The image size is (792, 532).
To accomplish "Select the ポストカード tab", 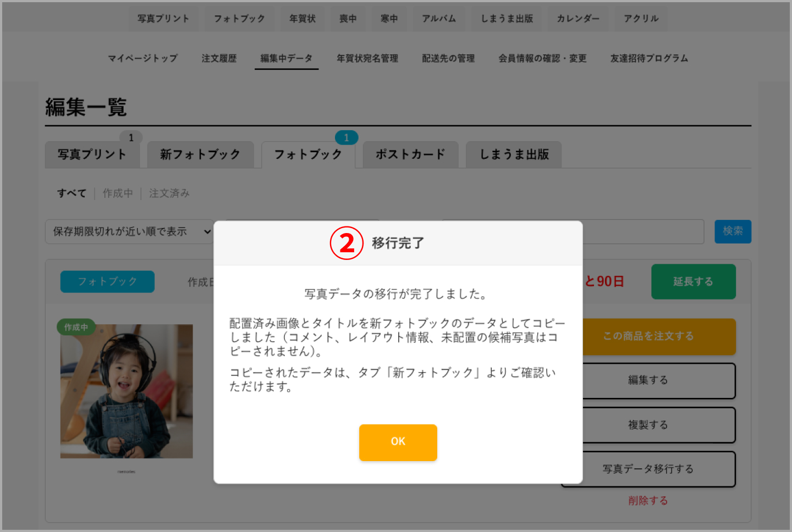I will click(x=410, y=154).
